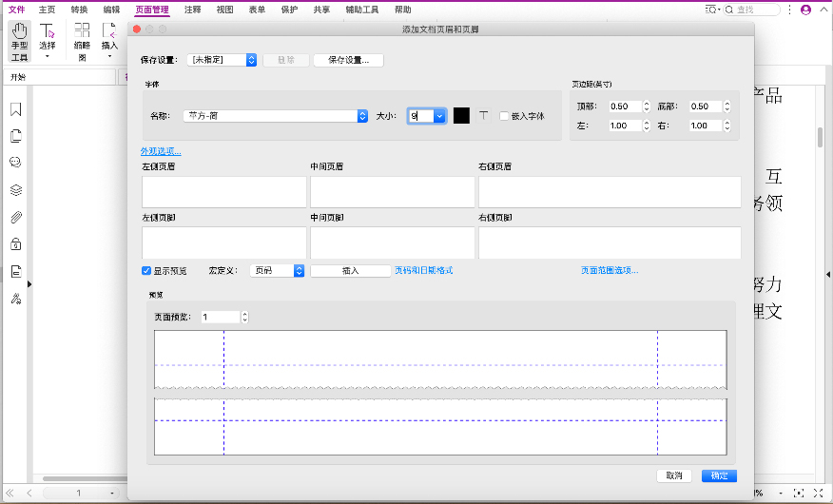Switch to the 视图 tab
Image resolution: width=833 pixels, height=504 pixels.
[x=224, y=10]
